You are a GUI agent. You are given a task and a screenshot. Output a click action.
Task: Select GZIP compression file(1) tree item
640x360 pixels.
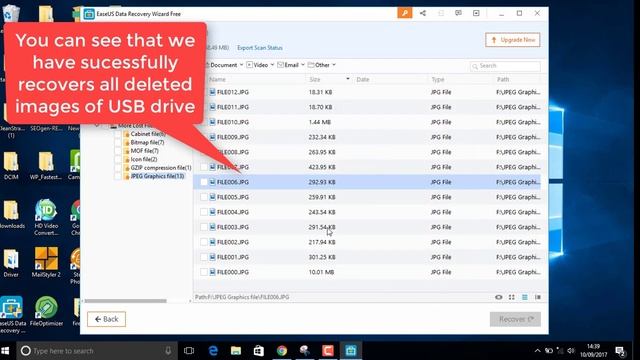coord(161,168)
